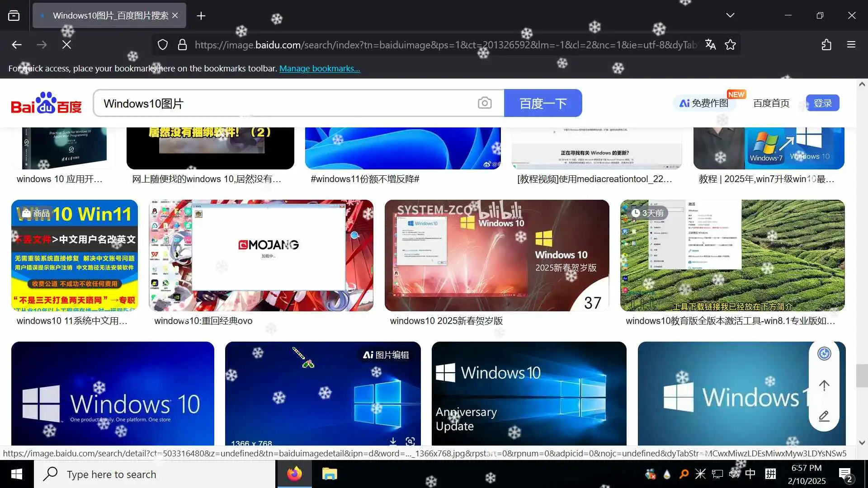The height and width of the screenshot is (488, 868).
Task: Open the MOJANG windows10 thumbnail
Action: pyautogui.click(x=261, y=255)
